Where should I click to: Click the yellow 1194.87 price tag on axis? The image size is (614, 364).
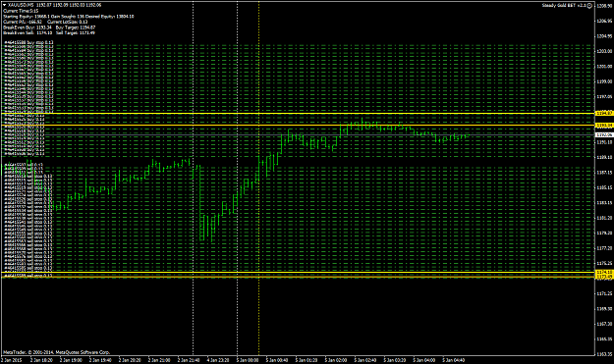pyautogui.click(x=604, y=113)
